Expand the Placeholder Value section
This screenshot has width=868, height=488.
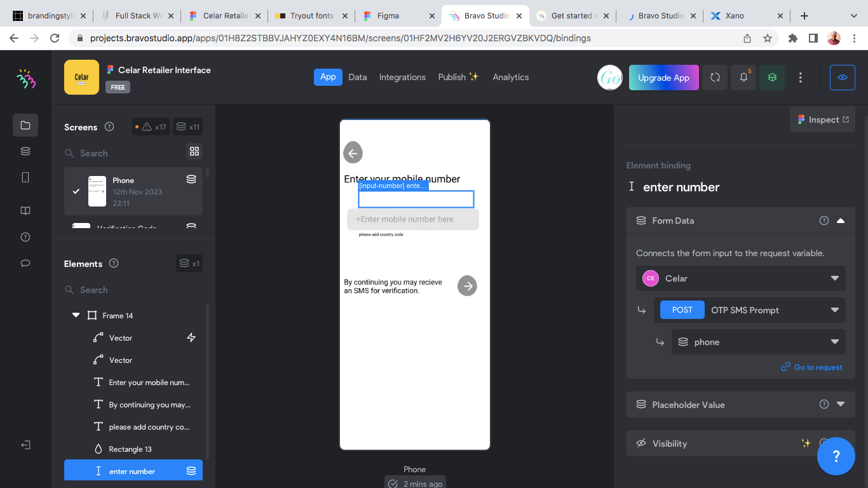coord(841,404)
